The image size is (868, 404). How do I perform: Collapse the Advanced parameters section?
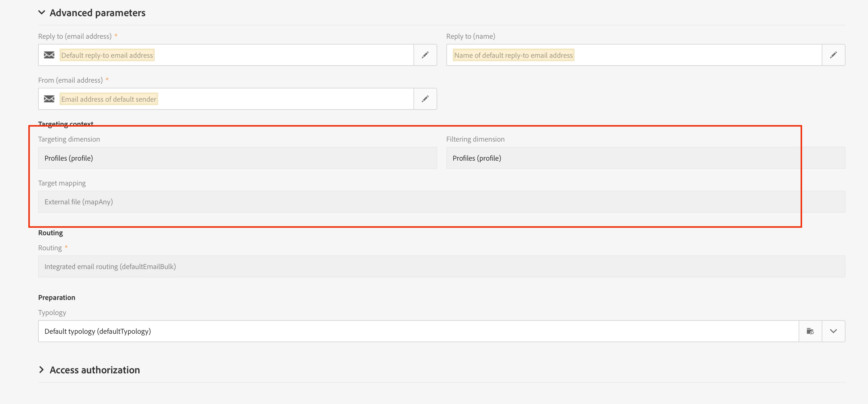[42, 12]
